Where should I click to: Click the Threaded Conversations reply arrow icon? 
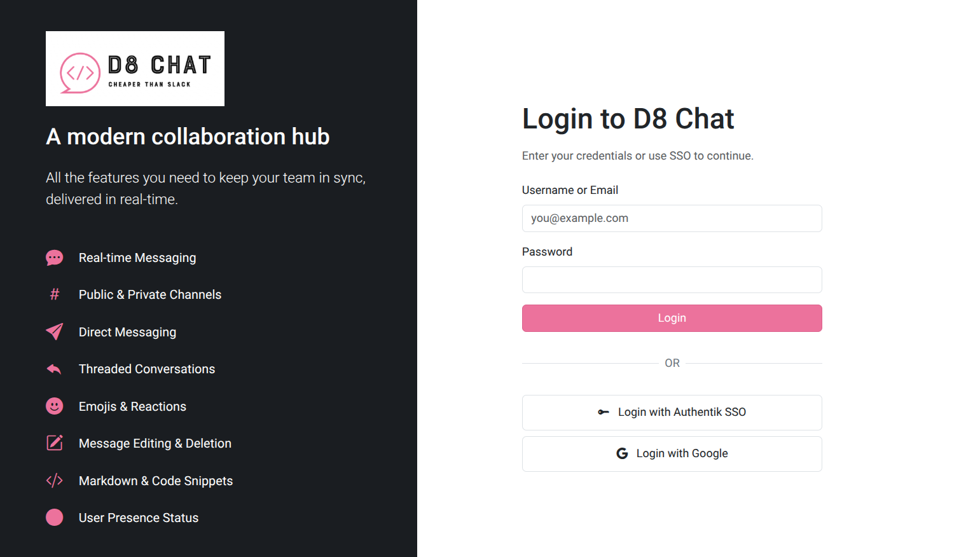coord(55,369)
